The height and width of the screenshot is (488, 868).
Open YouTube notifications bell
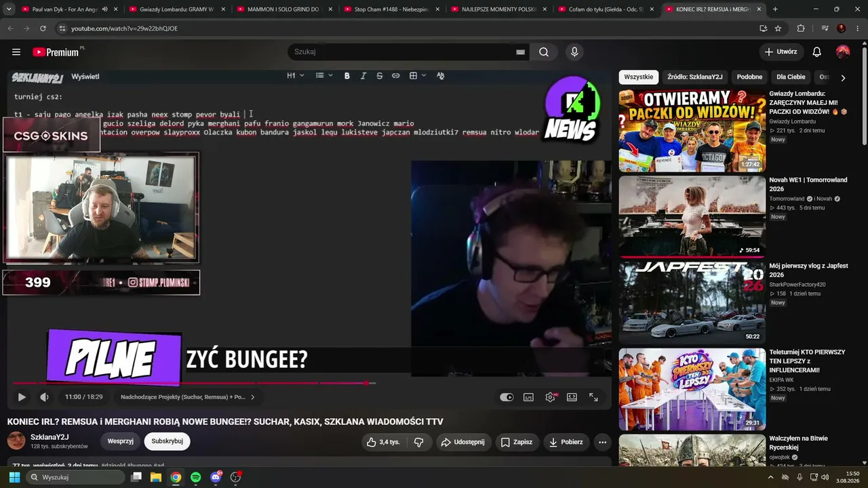point(817,52)
